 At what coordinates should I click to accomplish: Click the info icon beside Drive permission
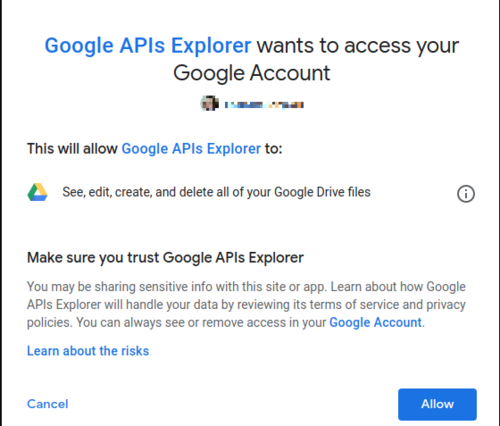[x=466, y=194]
